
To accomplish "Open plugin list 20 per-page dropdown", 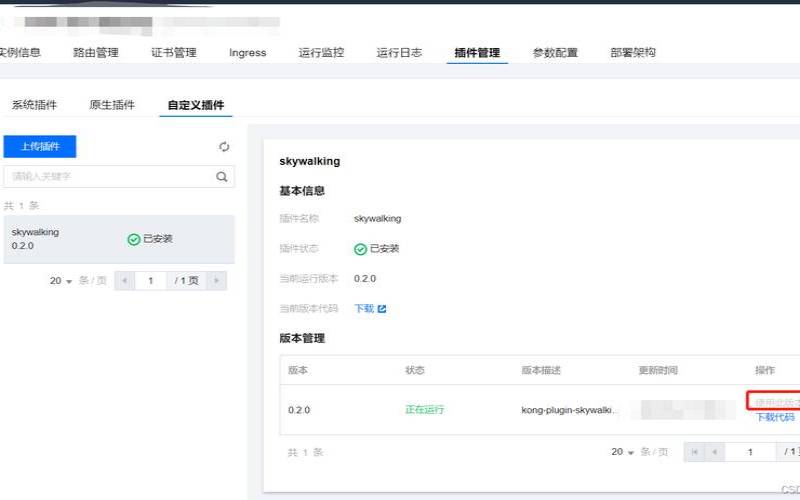I will [x=62, y=281].
